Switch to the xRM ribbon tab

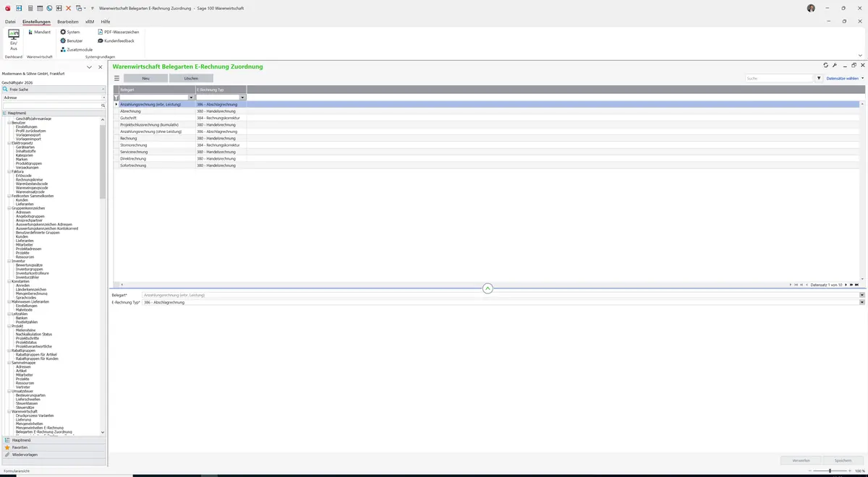tap(90, 22)
